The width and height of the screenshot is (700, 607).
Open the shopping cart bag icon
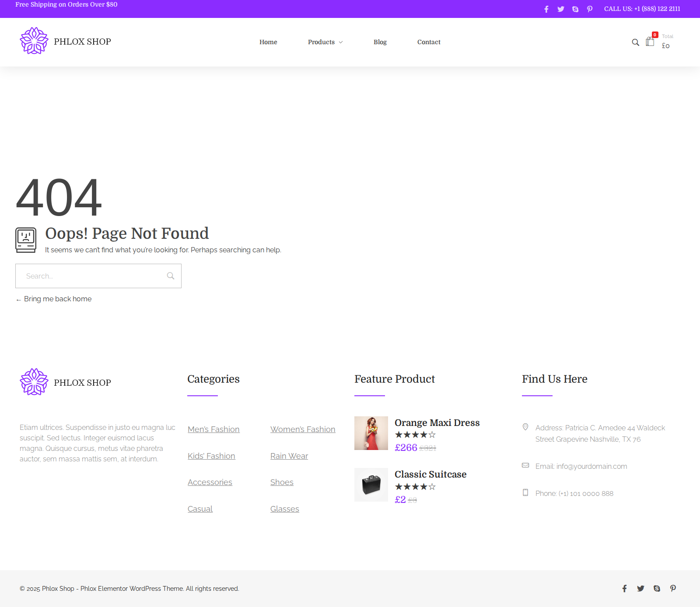[x=650, y=42]
